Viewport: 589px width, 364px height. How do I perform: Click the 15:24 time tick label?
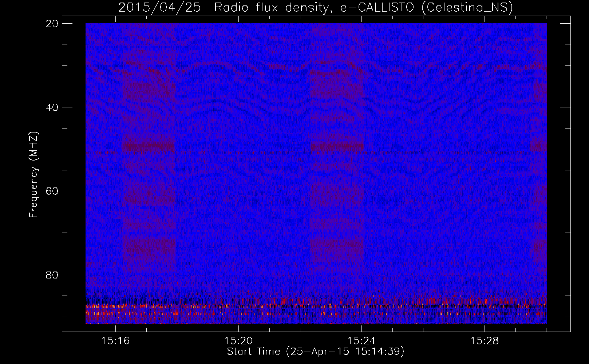pyautogui.click(x=362, y=341)
